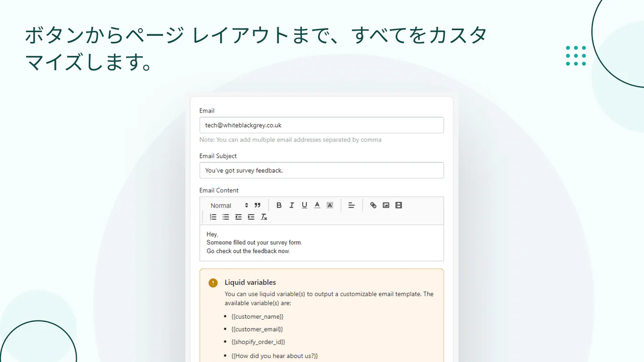Increase the paragraph indent
The width and height of the screenshot is (644, 362).
tap(251, 217)
